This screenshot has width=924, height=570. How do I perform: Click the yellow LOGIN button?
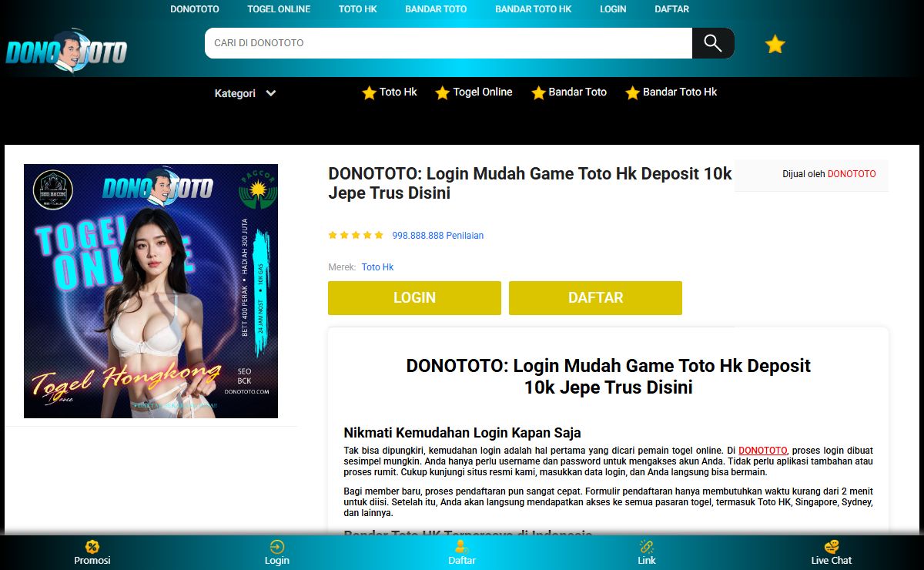click(x=414, y=298)
